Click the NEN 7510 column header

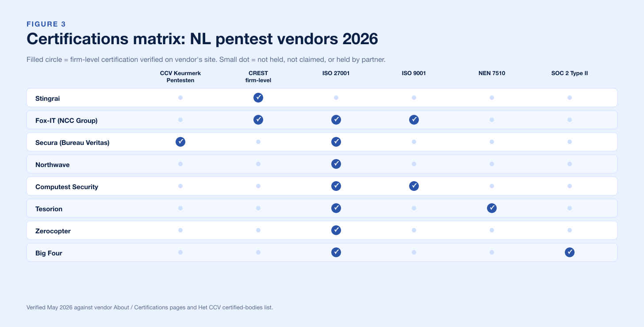point(492,73)
